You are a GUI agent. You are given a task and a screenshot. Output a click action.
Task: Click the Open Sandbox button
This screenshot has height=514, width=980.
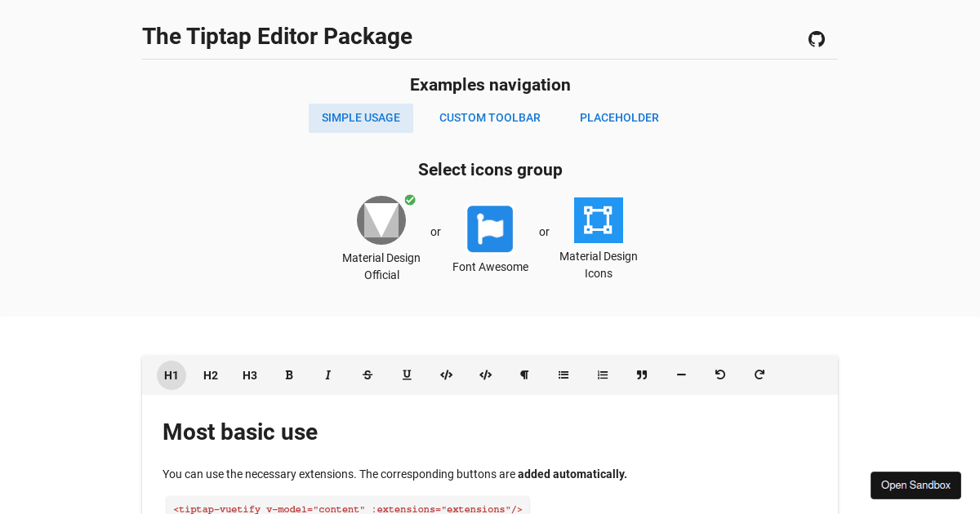(x=915, y=485)
